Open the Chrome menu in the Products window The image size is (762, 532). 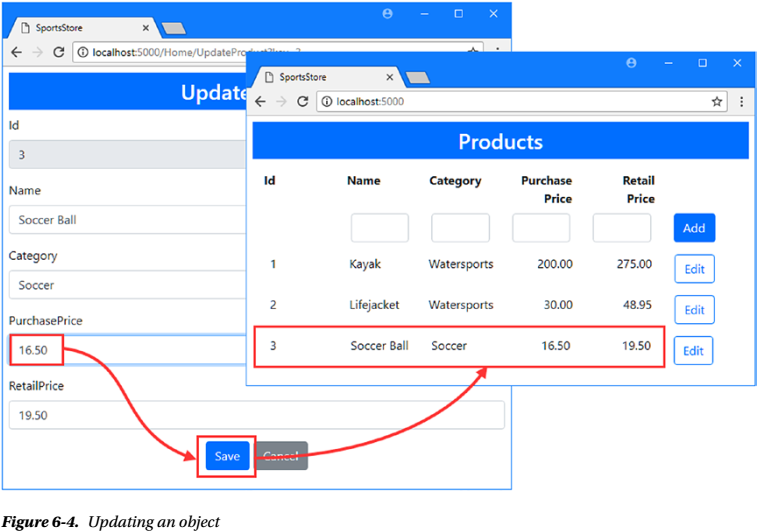tap(742, 102)
